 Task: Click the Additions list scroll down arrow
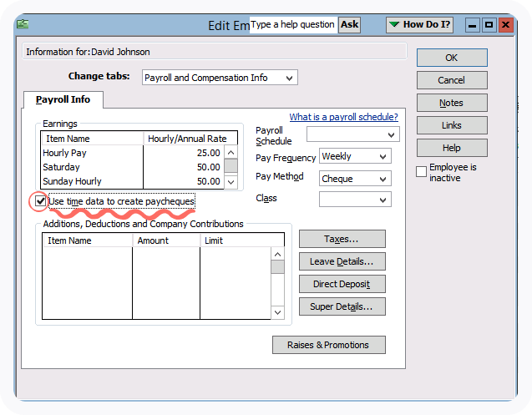(x=277, y=312)
